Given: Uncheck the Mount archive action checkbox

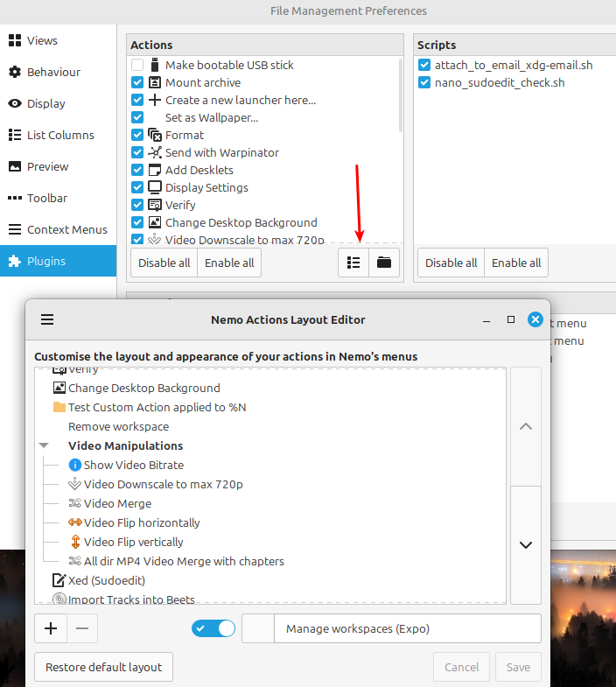Looking at the screenshot, I should pyautogui.click(x=137, y=82).
